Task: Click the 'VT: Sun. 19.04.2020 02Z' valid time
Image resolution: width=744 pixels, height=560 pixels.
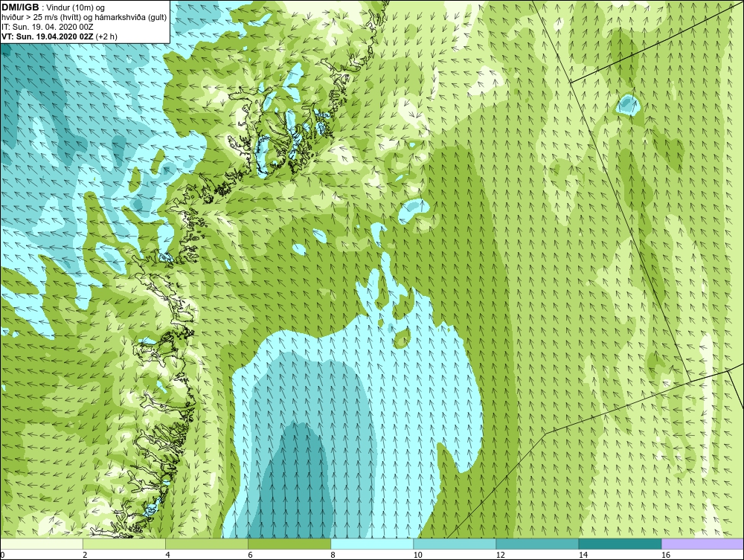Action: coord(48,36)
